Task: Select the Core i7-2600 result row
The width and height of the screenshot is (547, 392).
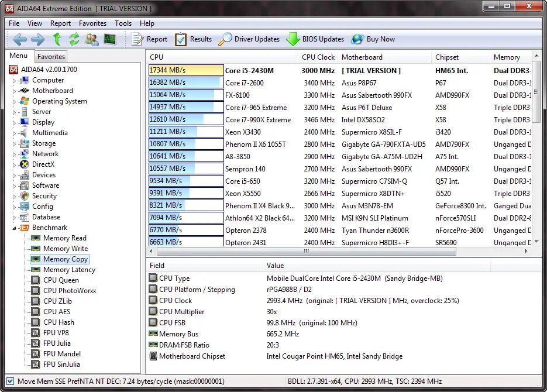Action: click(340, 82)
